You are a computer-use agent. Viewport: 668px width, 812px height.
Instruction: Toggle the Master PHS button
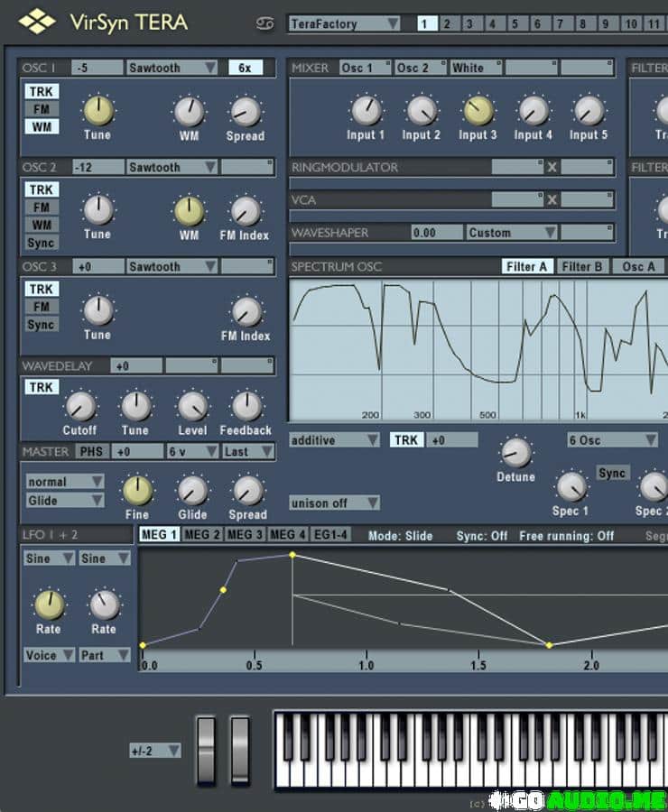[x=91, y=452]
